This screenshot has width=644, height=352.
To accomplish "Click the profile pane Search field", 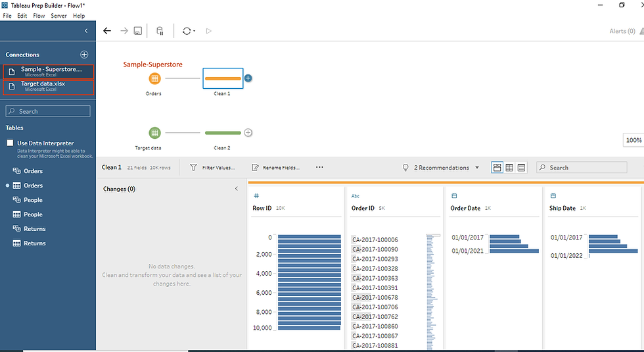I will pos(582,167).
